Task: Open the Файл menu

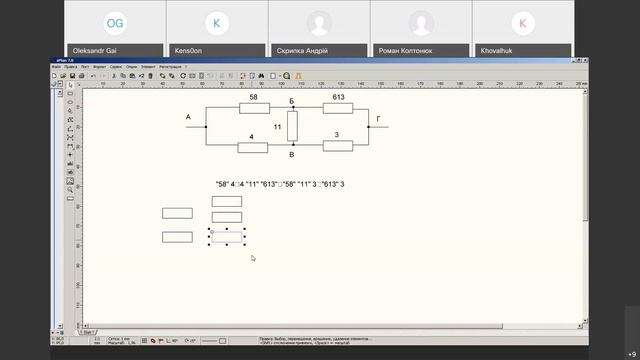Action: pos(56,67)
